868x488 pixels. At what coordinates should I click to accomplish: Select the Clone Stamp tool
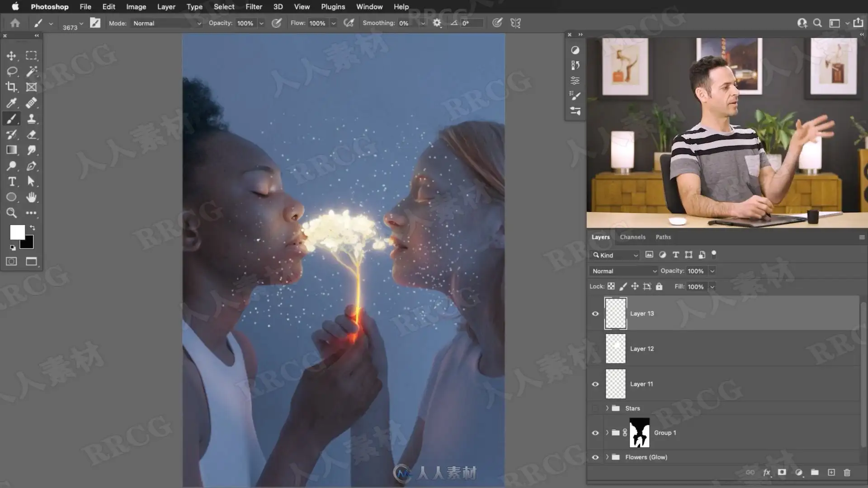point(31,119)
